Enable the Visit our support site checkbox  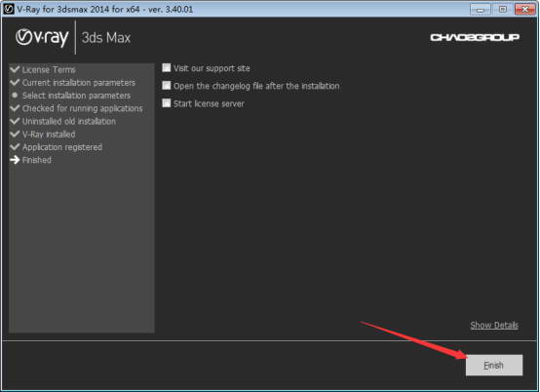(x=167, y=68)
